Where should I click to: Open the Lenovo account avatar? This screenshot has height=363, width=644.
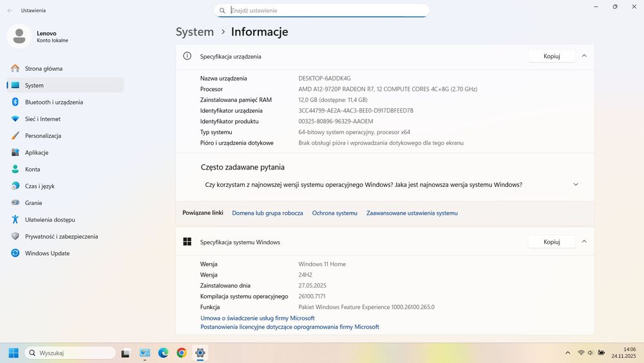(19, 36)
